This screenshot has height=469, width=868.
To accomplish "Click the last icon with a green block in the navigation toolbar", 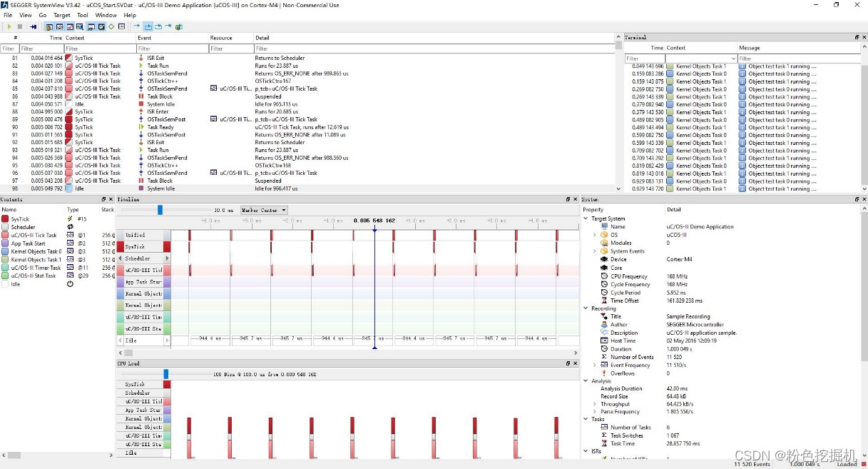I will [x=178, y=26].
